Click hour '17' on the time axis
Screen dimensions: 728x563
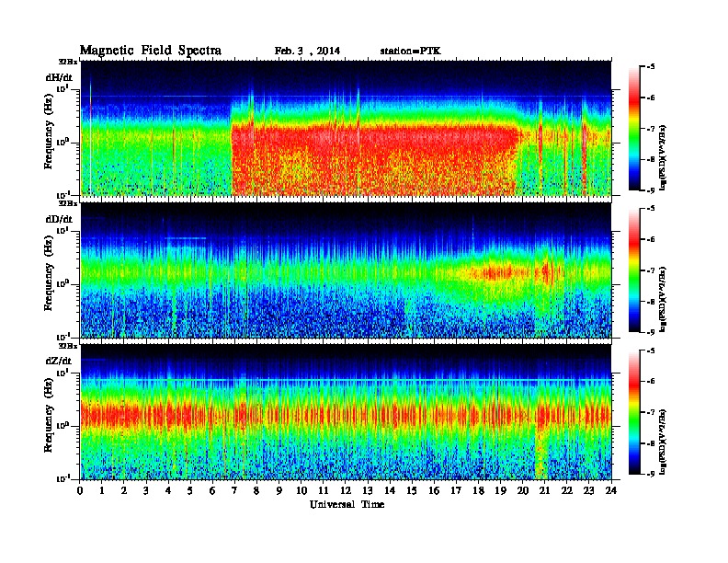[457, 490]
